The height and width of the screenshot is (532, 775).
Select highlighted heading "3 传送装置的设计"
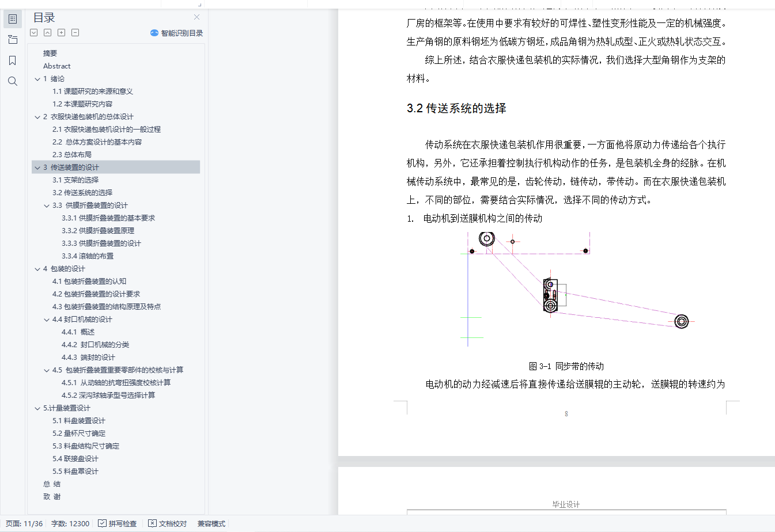point(71,168)
